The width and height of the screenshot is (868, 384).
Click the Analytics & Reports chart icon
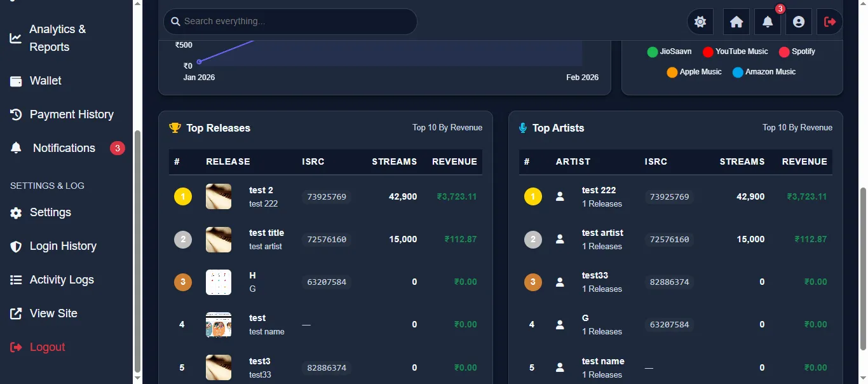pos(16,38)
